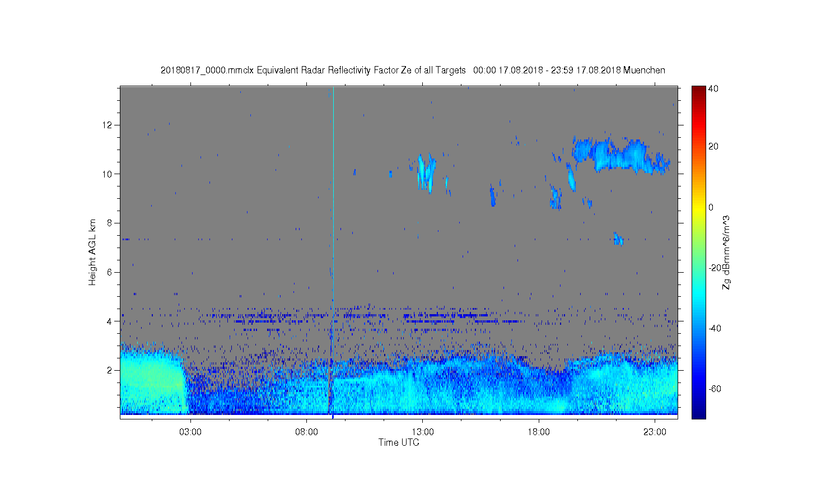Click the large cirrus cloud near 11 km at 21:00

click(x=620, y=155)
